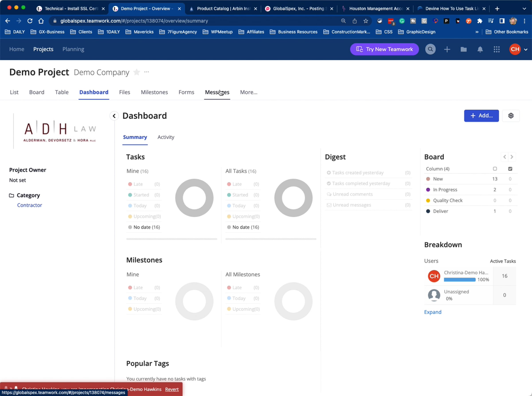Open the notifications bell
The height and width of the screenshot is (396, 532).
(x=480, y=49)
